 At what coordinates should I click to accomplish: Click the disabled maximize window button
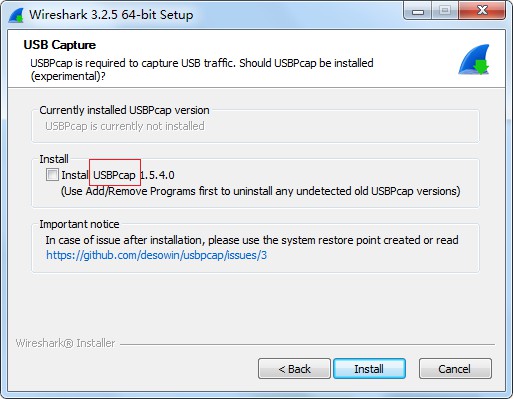(x=445, y=11)
